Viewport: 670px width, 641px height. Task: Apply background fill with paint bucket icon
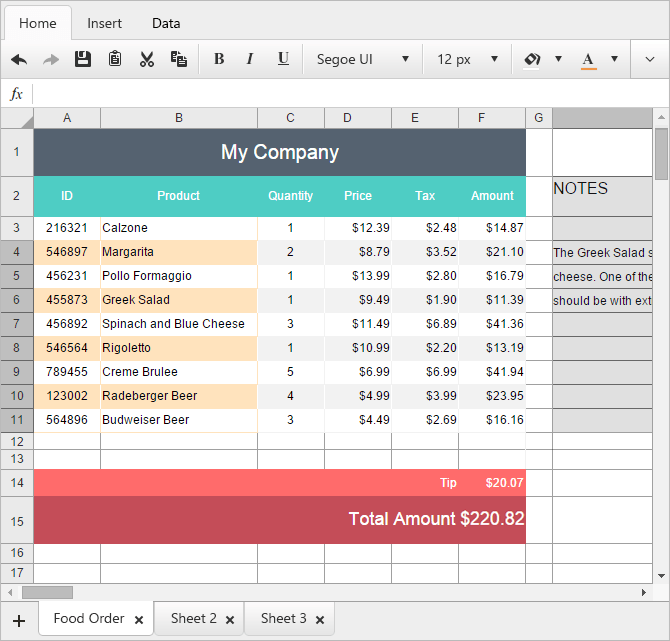tap(532, 59)
